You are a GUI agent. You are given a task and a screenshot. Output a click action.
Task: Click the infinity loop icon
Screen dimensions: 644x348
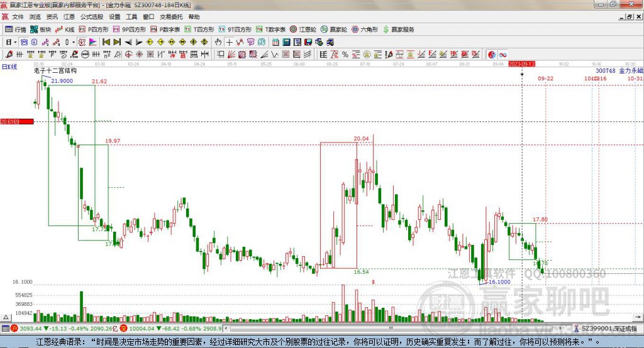pyautogui.click(x=502, y=54)
